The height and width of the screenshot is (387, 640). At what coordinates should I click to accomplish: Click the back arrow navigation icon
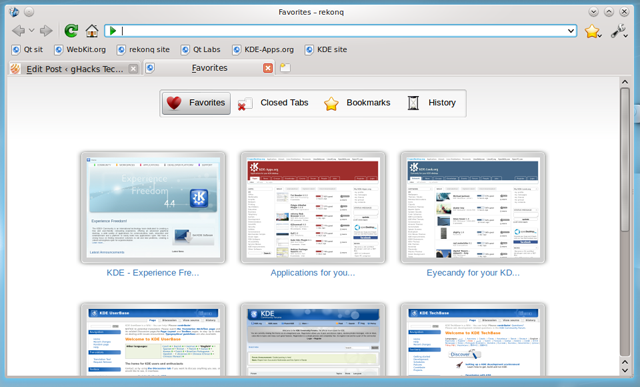click(18, 31)
